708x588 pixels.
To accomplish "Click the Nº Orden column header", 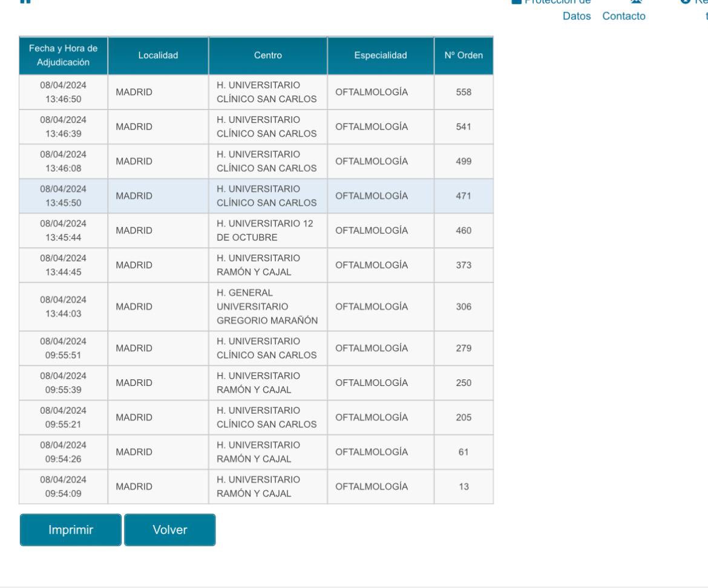I will pos(464,56).
